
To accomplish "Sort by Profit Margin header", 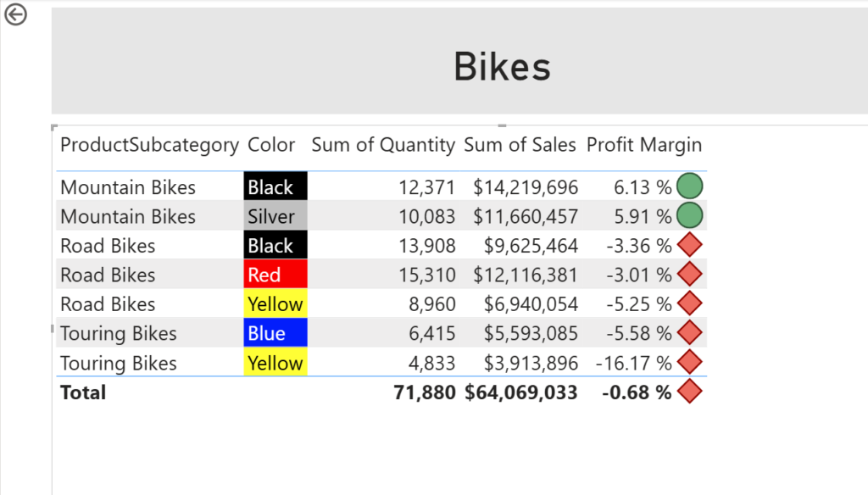I will 644,145.
